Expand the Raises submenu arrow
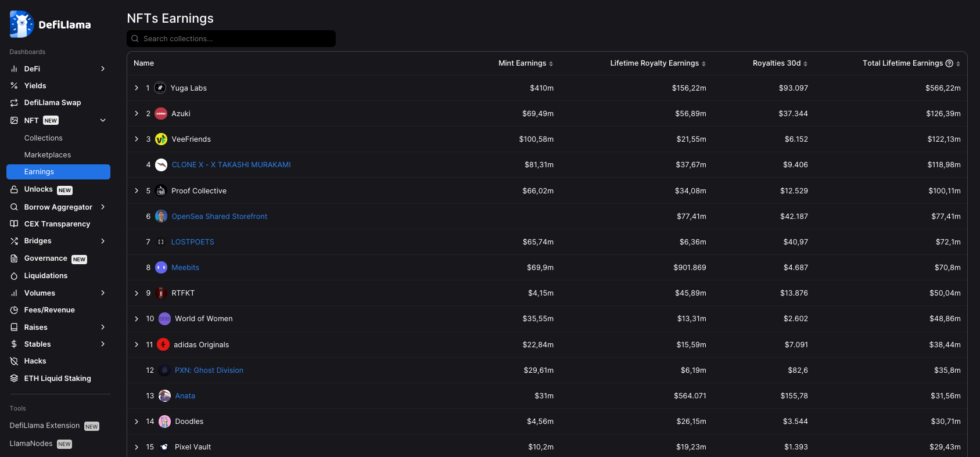 tap(103, 328)
